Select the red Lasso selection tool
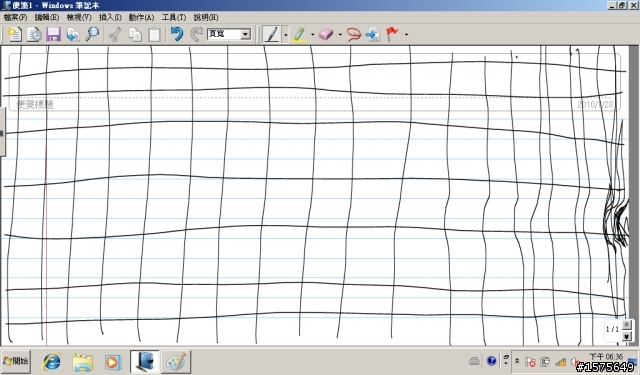The width and height of the screenshot is (640, 375). pyautogui.click(x=354, y=34)
